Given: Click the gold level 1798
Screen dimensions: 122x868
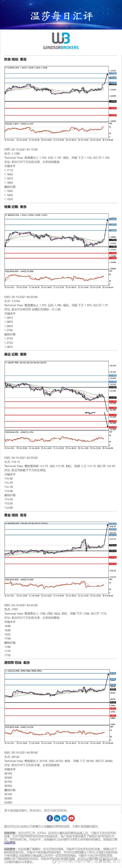Looking at the screenshot, I should point(7,639).
